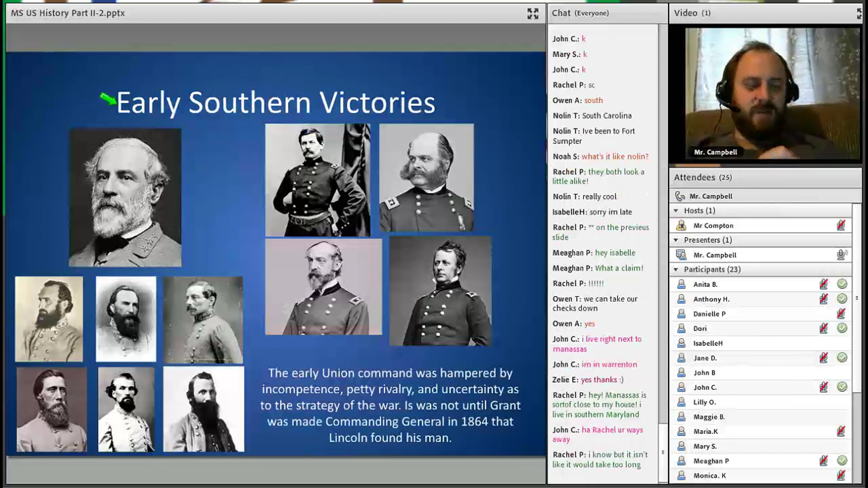The width and height of the screenshot is (868, 488).
Task: Collapse the Presenters group
Action: (676, 240)
